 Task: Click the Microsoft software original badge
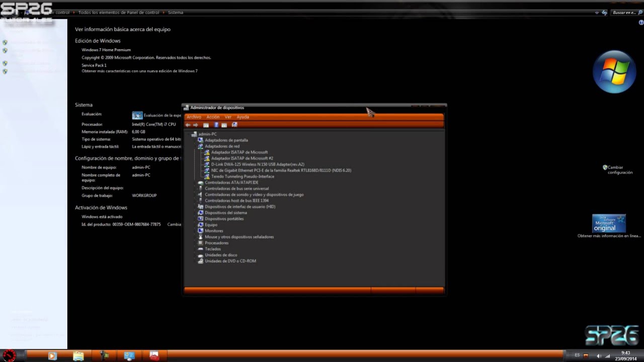tap(609, 223)
